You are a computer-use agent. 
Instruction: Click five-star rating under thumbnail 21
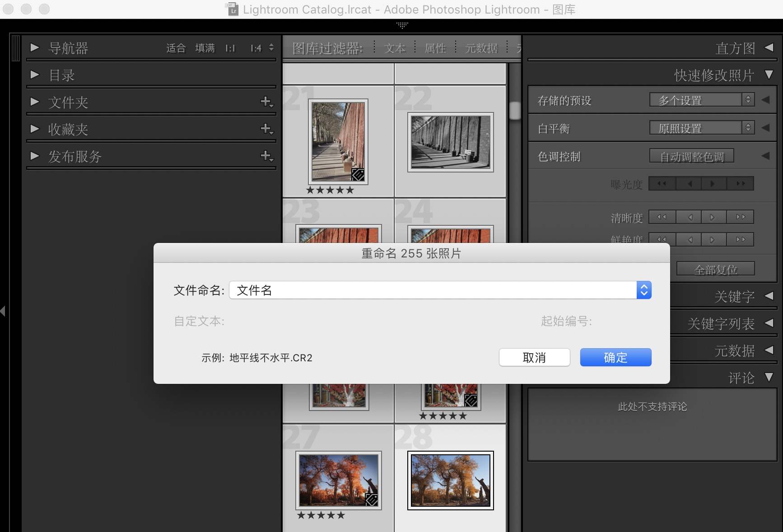pyautogui.click(x=330, y=190)
